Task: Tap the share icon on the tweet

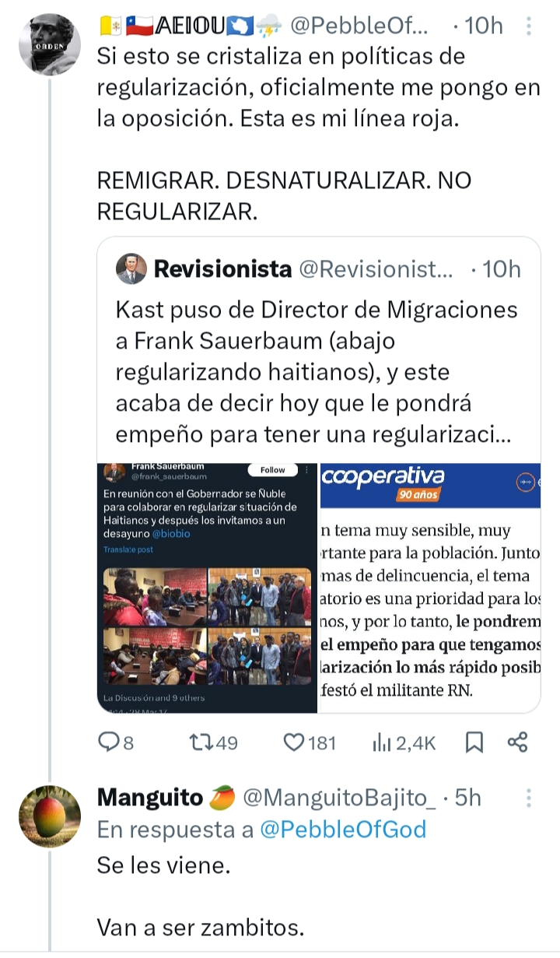Action: (518, 742)
